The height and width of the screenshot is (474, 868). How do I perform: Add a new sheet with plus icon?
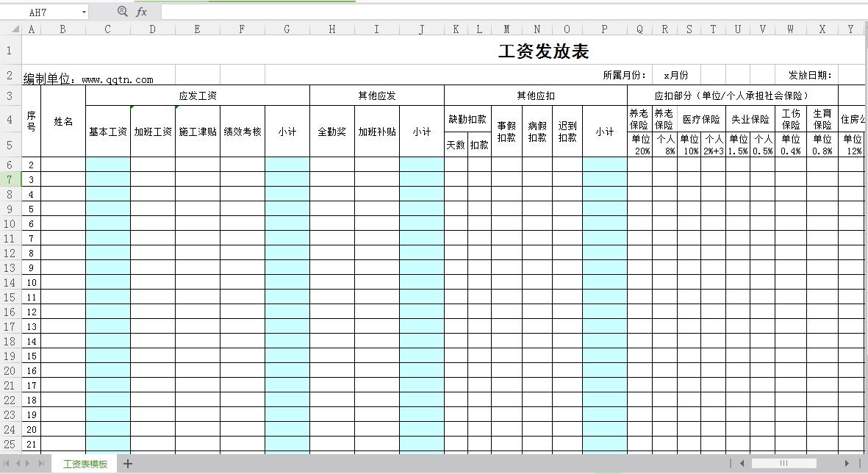[128, 464]
